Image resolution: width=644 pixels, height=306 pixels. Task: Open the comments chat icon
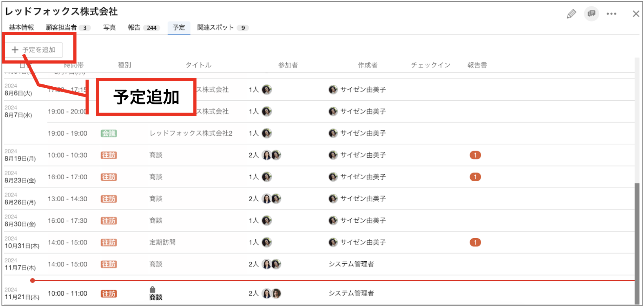tap(591, 14)
